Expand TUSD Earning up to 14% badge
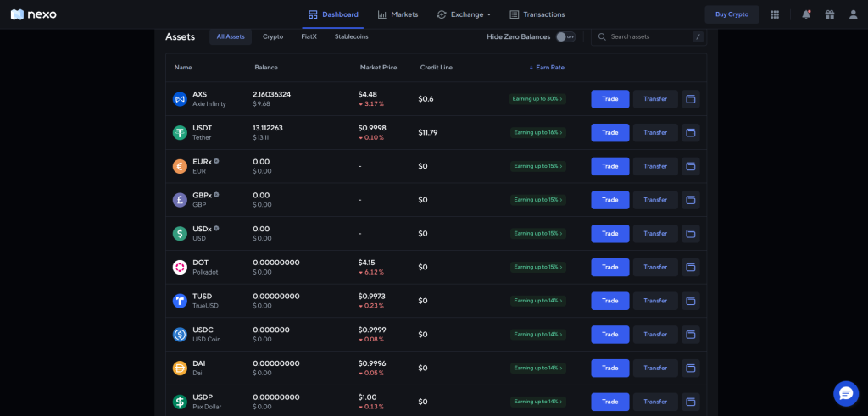This screenshot has height=416, width=868. (x=538, y=301)
